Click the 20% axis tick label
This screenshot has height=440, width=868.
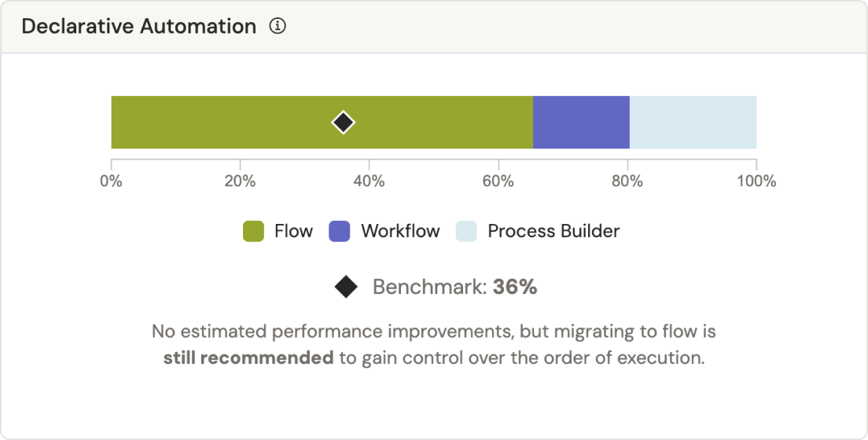point(240,181)
